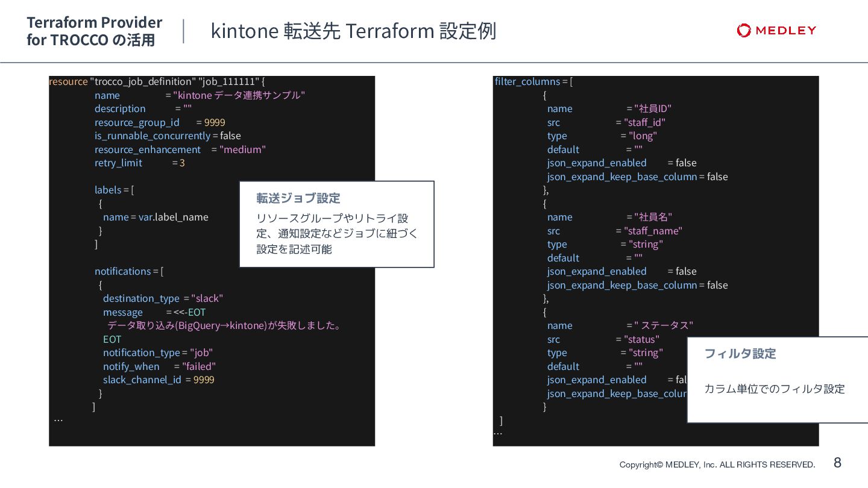Click the slide title 'kintone 転送先 Terraform 設定例'
This screenshot has height=488, width=868.
[x=353, y=31]
